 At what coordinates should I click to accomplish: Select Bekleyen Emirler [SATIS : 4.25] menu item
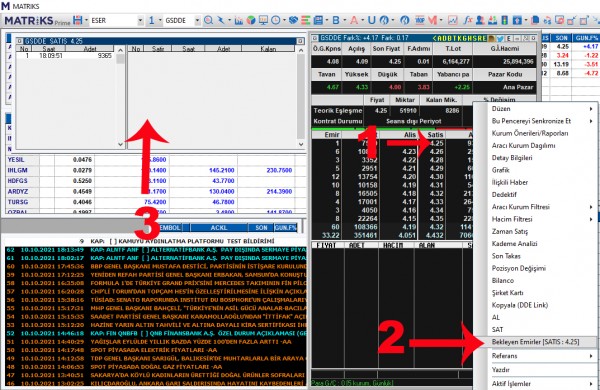[x=535, y=342]
